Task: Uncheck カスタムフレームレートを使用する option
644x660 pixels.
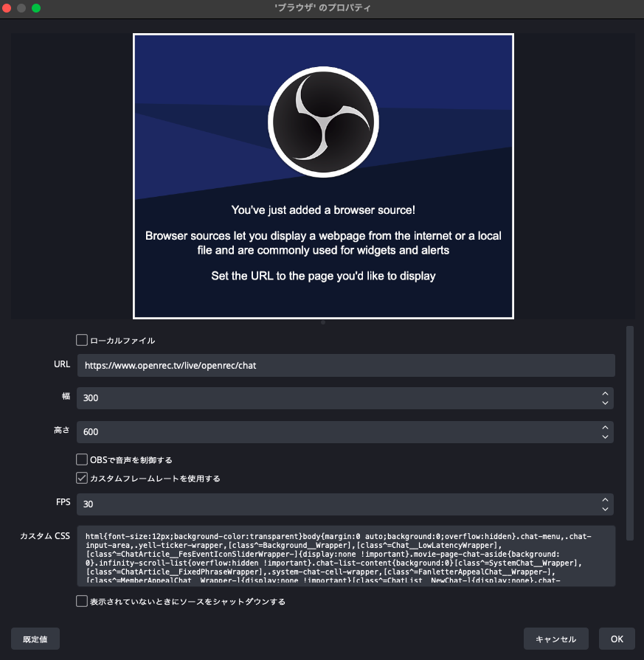Action: (82, 478)
